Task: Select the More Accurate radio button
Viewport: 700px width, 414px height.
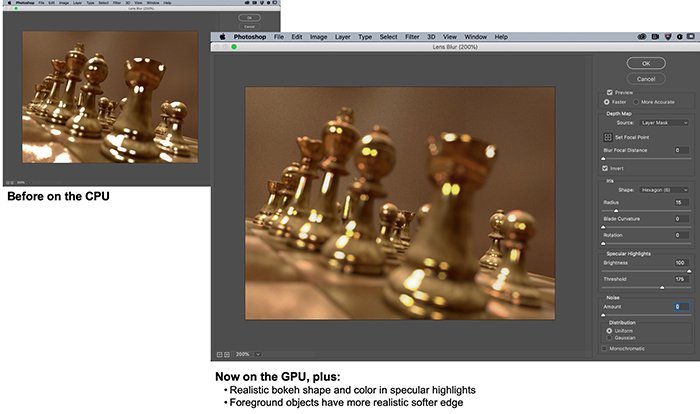Action: (636, 102)
